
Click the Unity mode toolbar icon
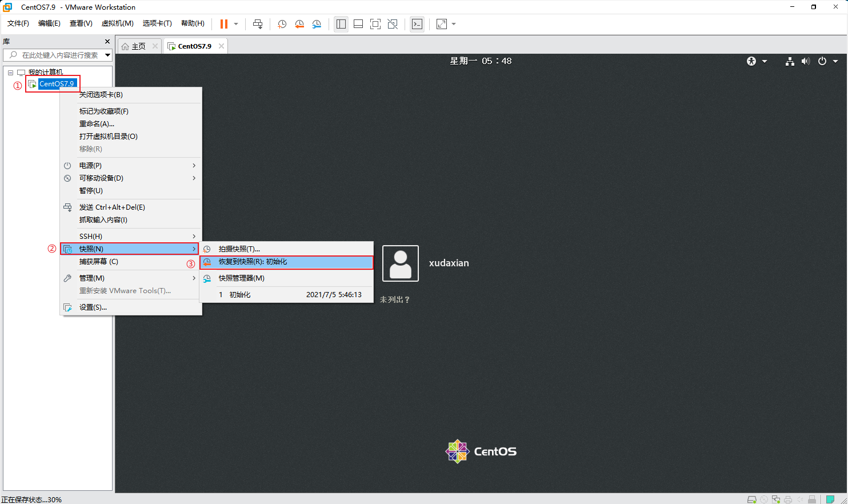(393, 24)
